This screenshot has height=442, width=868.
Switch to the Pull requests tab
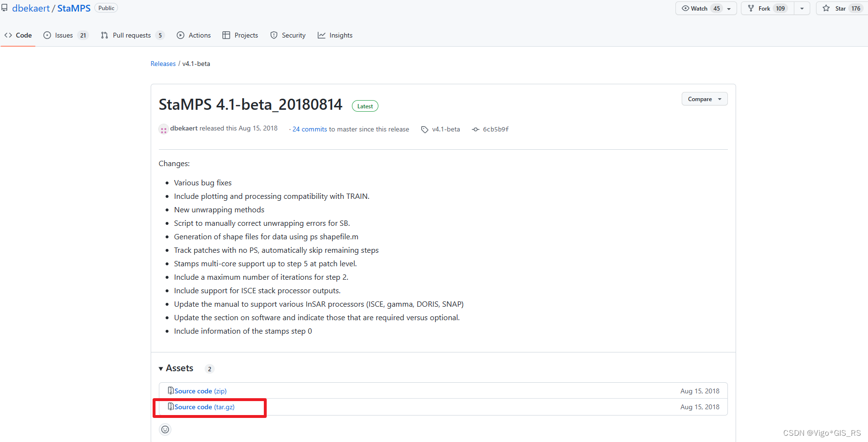pyautogui.click(x=131, y=35)
